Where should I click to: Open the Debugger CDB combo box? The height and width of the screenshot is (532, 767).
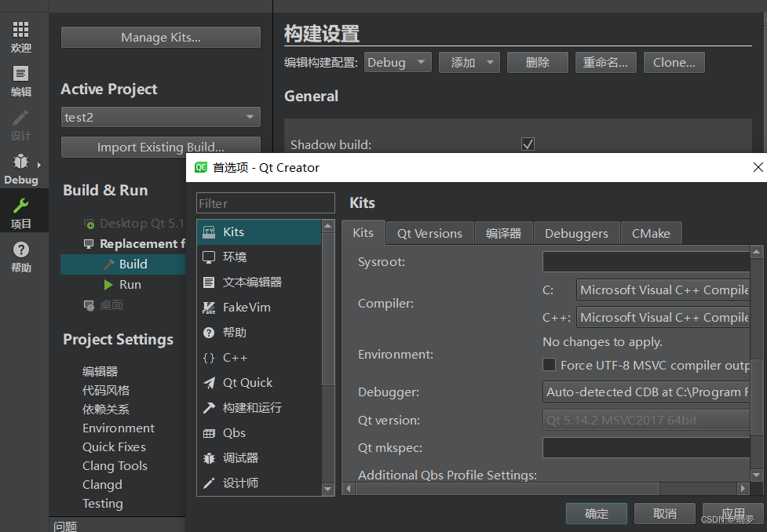645,392
